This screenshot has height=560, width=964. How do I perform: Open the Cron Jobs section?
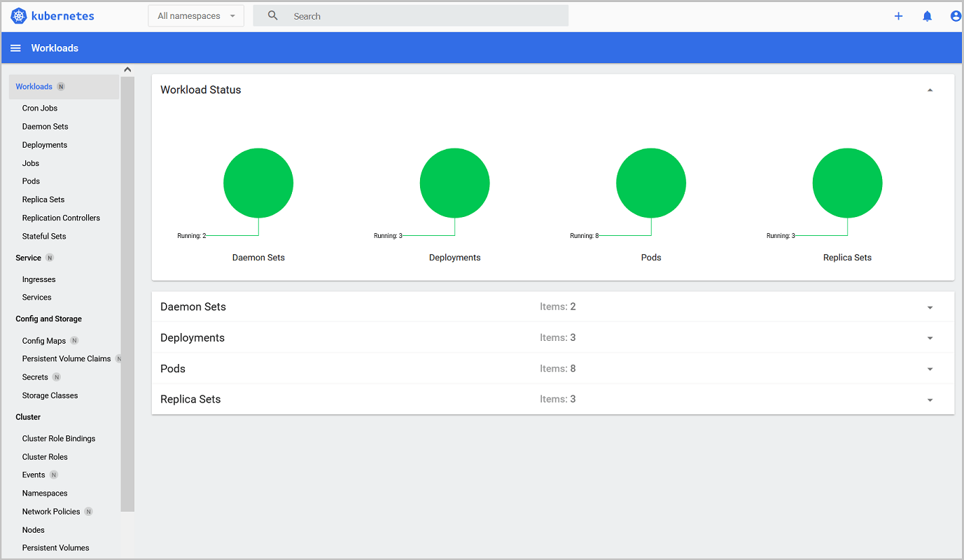pyautogui.click(x=40, y=108)
